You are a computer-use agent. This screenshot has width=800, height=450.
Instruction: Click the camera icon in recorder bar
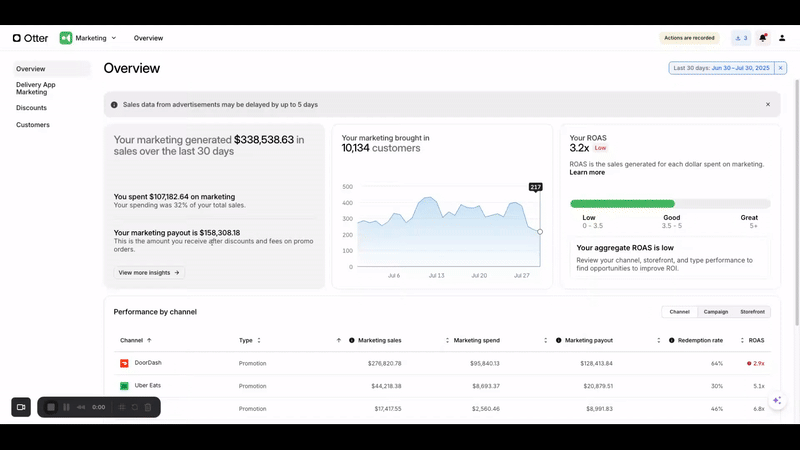(x=21, y=407)
